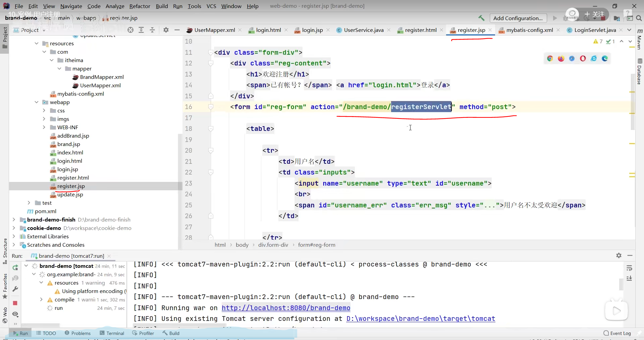This screenshot has height=340, width=644.
Task: Stop the running process with red square
Action: coord(15,303)
